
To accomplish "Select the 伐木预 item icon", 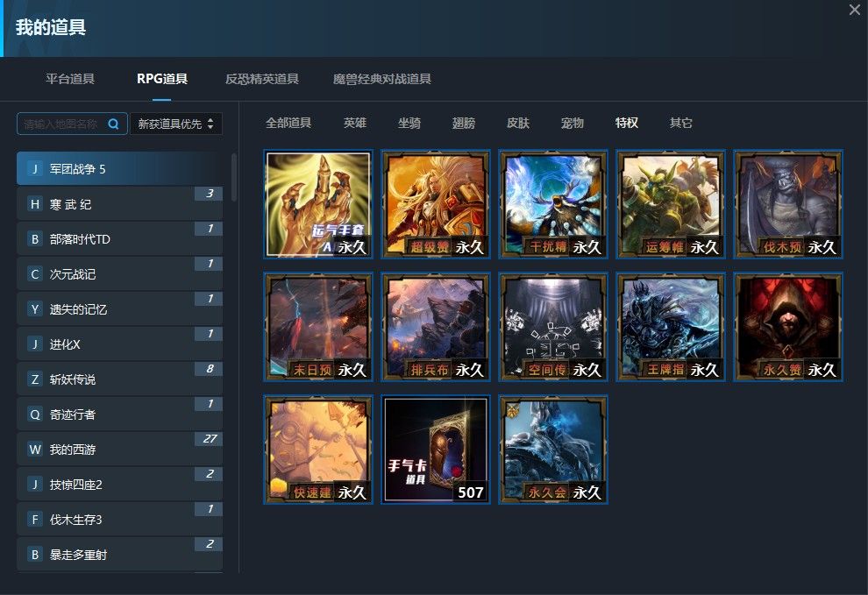I will [x=787, y=203].
